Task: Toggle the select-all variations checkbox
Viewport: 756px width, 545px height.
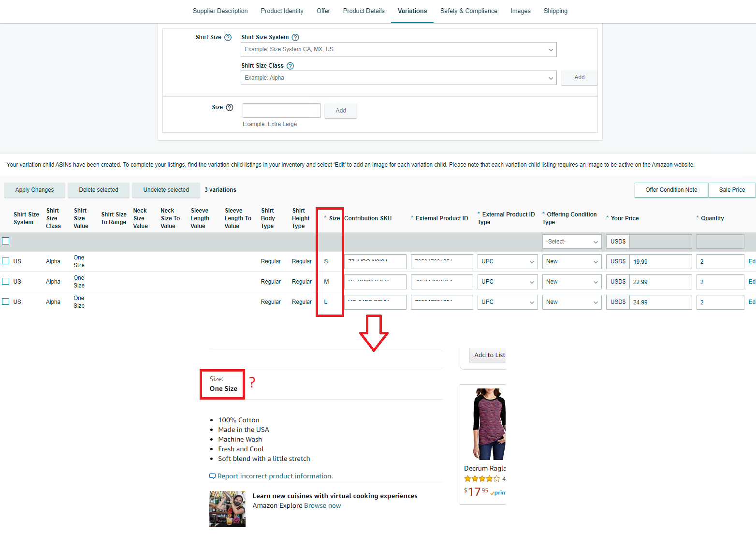Action: coord(6,241)
